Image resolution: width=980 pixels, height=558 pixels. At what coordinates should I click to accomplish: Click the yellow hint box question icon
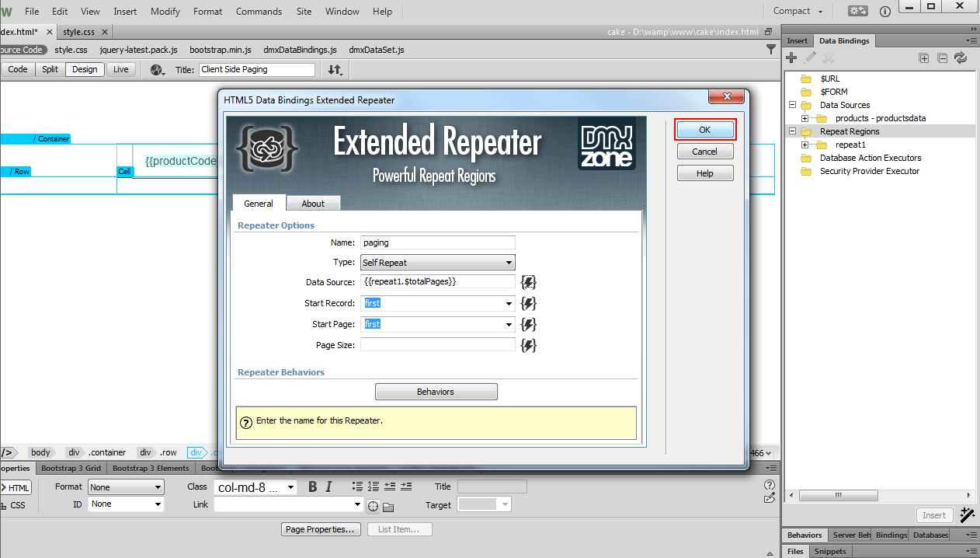(x=246, y=423)
